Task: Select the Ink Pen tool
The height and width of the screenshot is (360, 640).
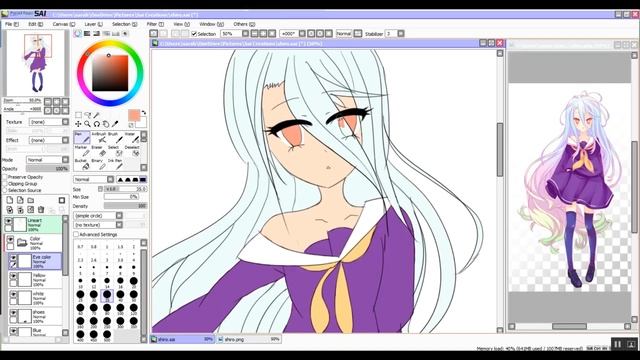Action: (x=115, y=164)
